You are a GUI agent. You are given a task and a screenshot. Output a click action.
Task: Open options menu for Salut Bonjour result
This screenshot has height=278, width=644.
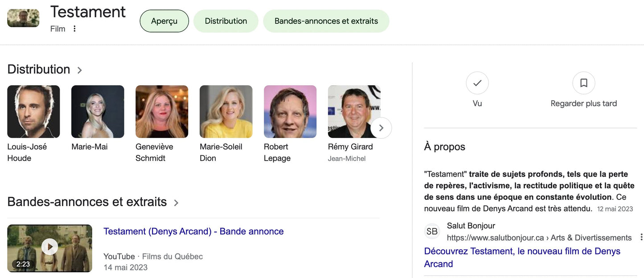641,237
